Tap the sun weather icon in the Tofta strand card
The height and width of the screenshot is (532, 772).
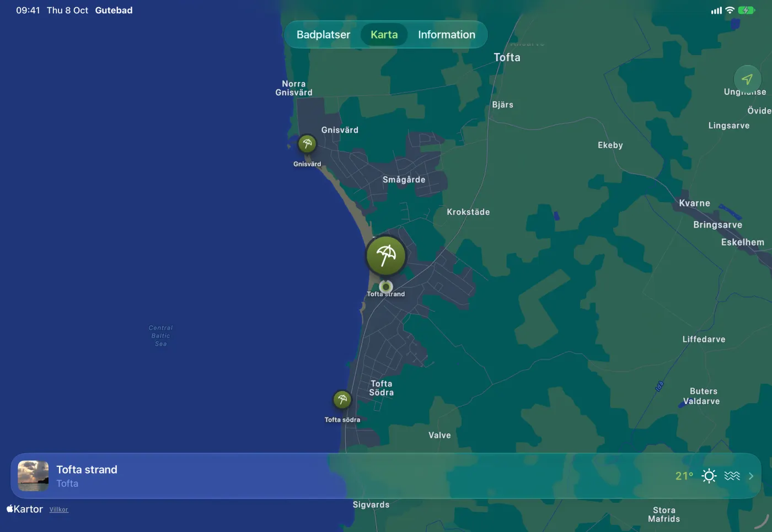tap(709, 476)
